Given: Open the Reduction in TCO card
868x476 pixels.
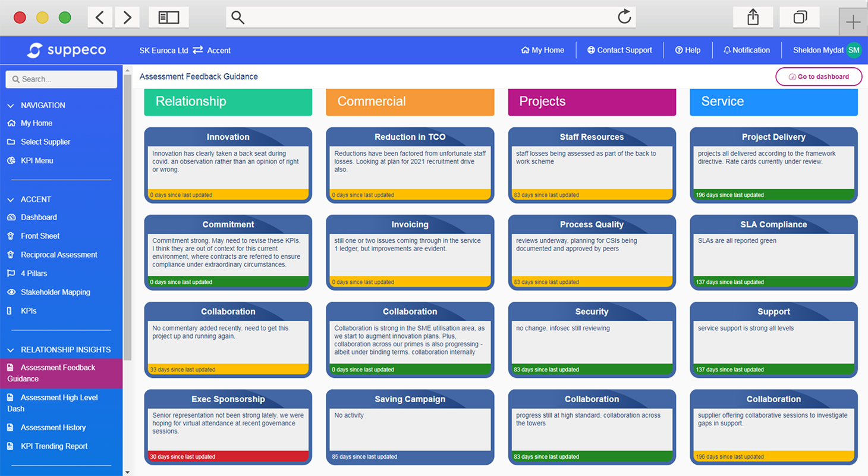Looking at the screenshot, I should pyautogui.click(x=410, y=165).
